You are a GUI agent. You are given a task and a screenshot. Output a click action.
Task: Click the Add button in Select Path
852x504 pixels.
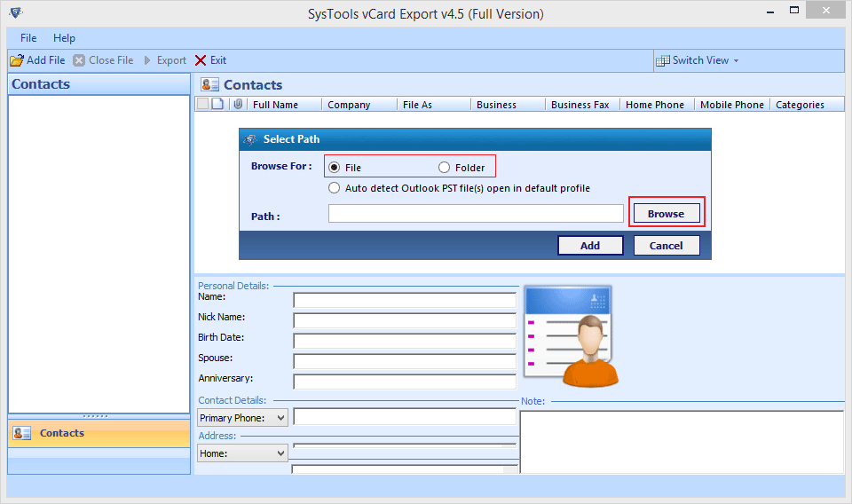[x=590, y=246]
